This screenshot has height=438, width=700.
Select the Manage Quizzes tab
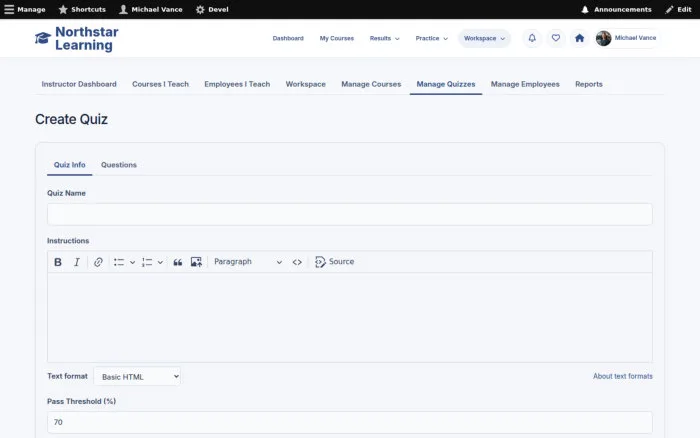coord(446,84)
